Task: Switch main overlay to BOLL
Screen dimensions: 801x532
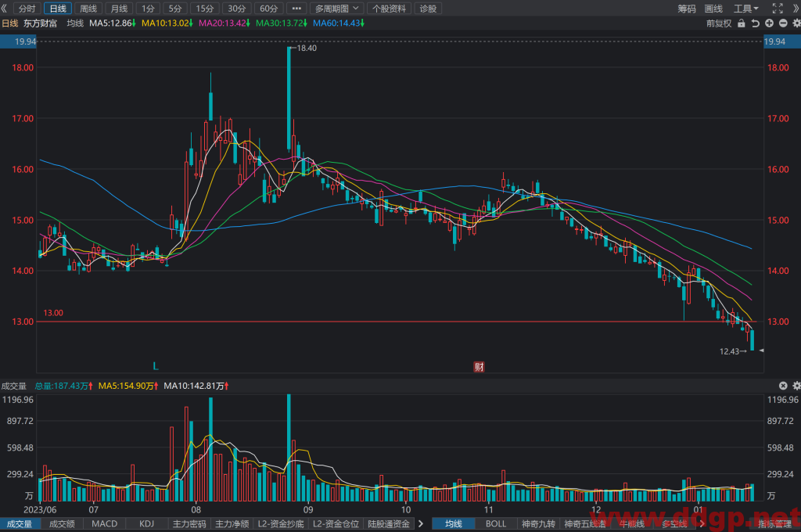Action: tap(495, 524)
